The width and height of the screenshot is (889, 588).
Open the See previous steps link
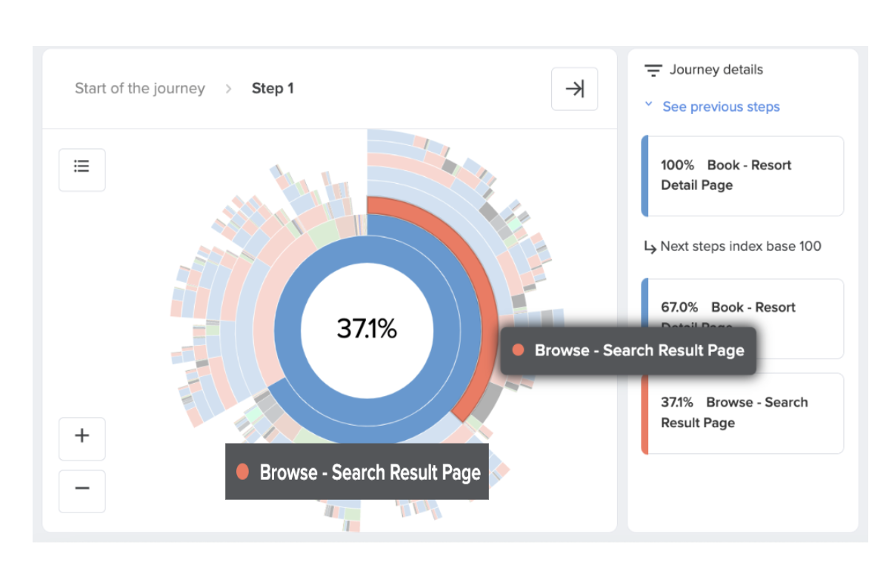[721, 107]
